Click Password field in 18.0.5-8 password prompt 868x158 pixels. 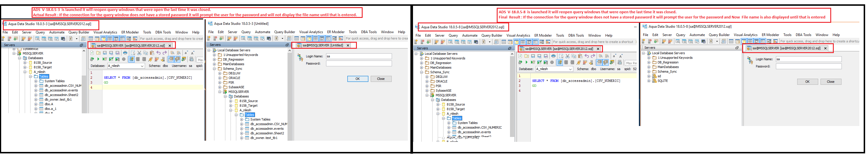[808, 67]
